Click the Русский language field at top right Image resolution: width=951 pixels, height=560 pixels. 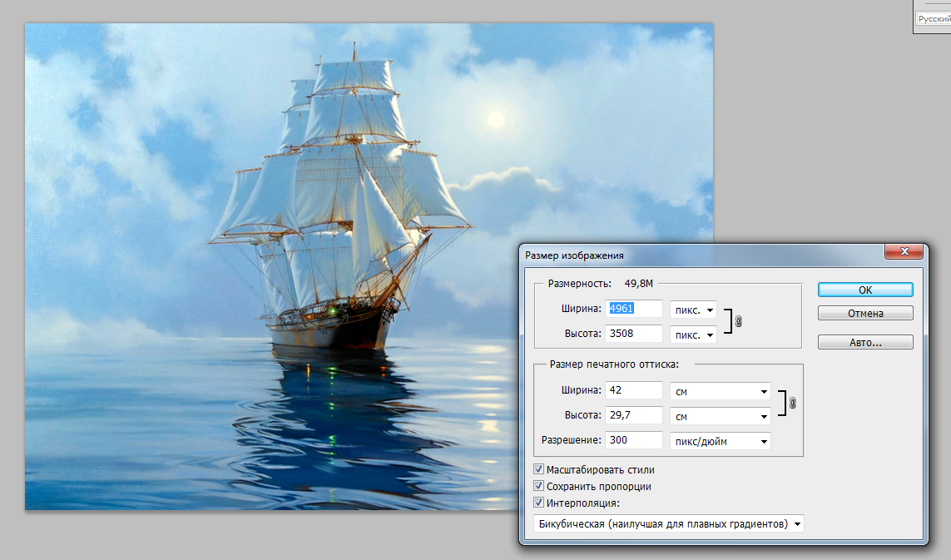pos(934,19)
